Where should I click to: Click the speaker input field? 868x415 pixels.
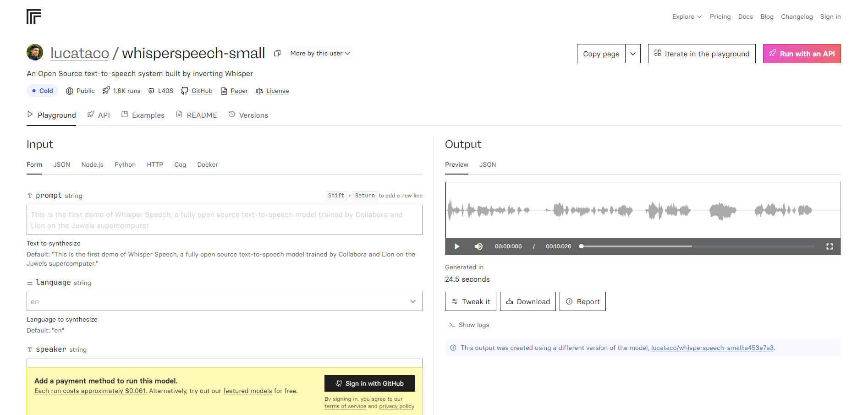click(225, 363)
